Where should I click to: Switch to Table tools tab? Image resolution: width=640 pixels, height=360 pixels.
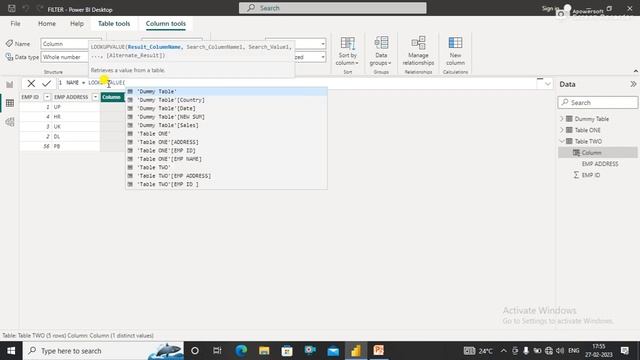tap(114, 24)
